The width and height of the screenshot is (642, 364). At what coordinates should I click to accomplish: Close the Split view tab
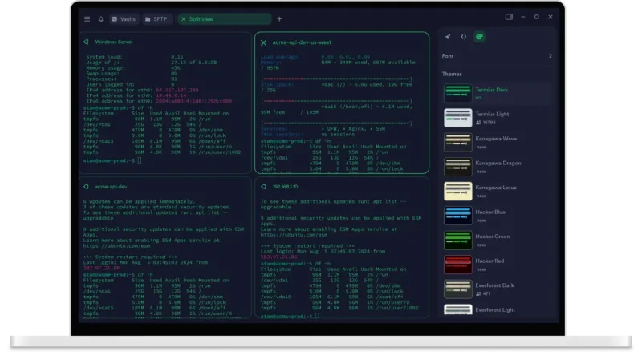tap(184, 18)
